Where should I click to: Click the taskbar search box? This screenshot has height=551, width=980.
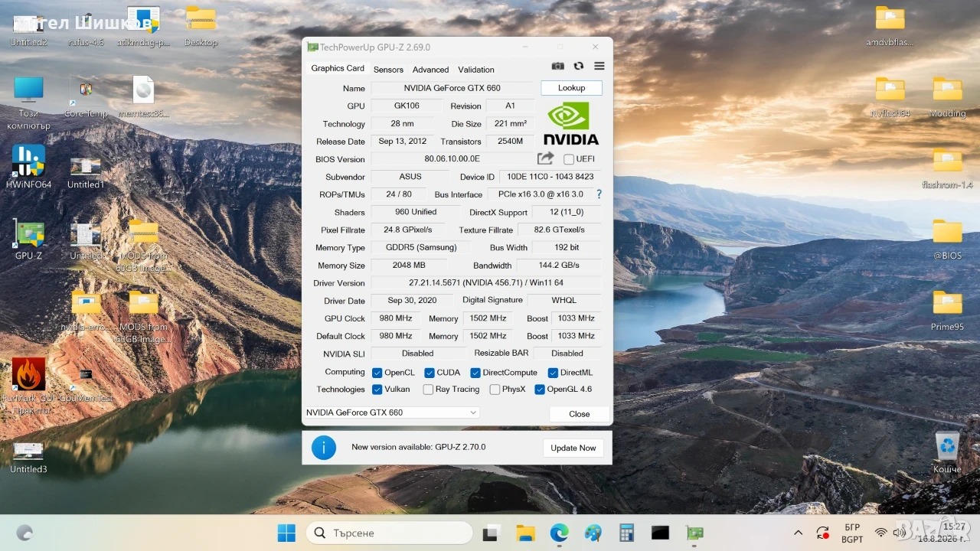[x=389, y=533]
